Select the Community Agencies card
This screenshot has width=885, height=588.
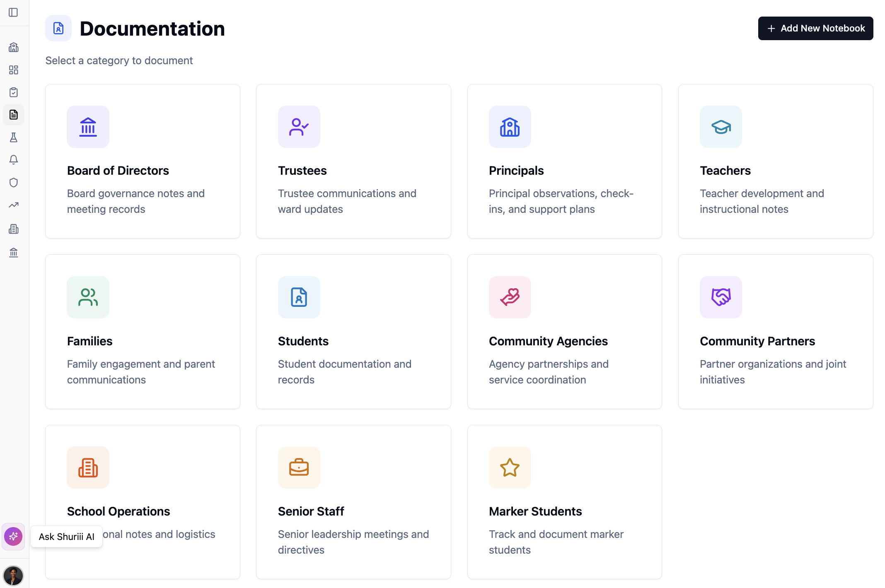point(564,331)
